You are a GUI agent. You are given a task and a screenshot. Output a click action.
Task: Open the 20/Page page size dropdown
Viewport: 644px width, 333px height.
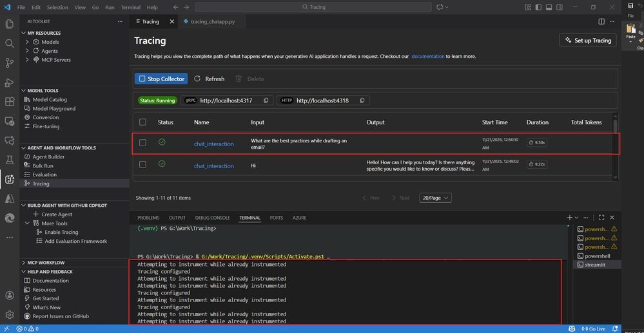(435, 198)
